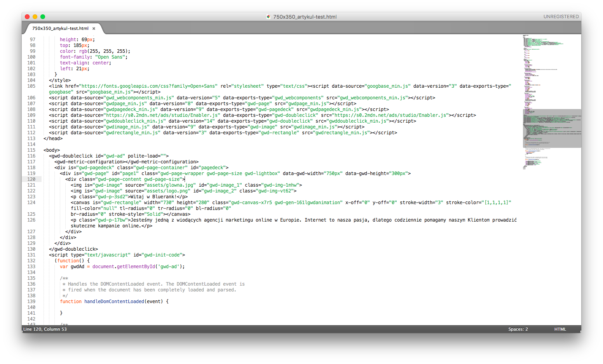Click the text-align: center declaration
This screenshot has height=364, width=603.
(x=85, y=63)
